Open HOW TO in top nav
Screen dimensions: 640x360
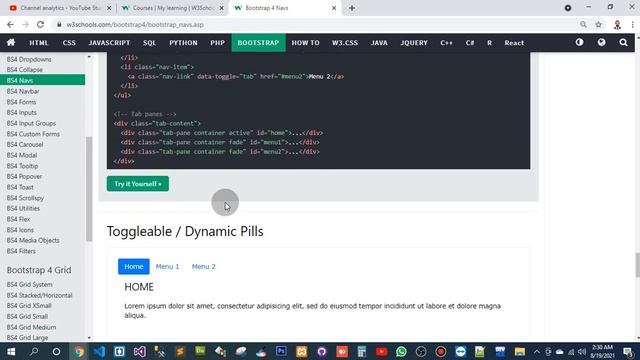pyautogui.click(x=305, y=43)
